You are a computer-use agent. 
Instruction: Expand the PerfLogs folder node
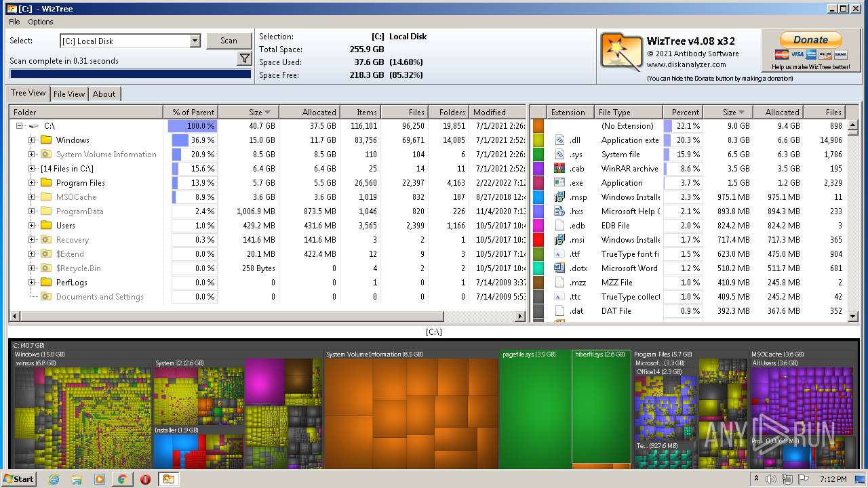click(32, 283)
